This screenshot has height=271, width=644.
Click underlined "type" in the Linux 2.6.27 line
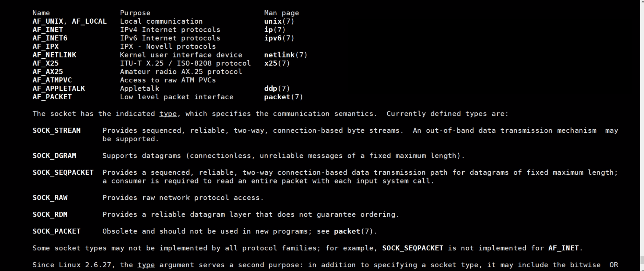146,265
